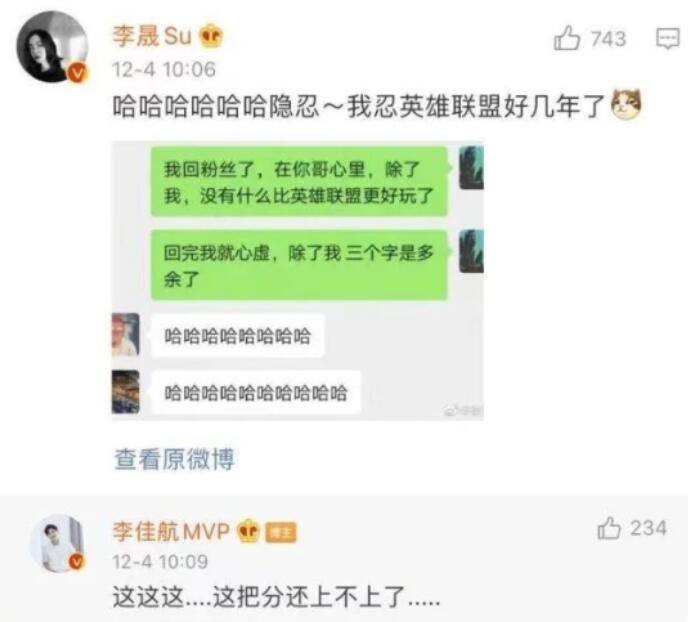688x622 pixels.
Task: Click reply text 这这这....这把分还上不上了
Action: tap(276, 597)
